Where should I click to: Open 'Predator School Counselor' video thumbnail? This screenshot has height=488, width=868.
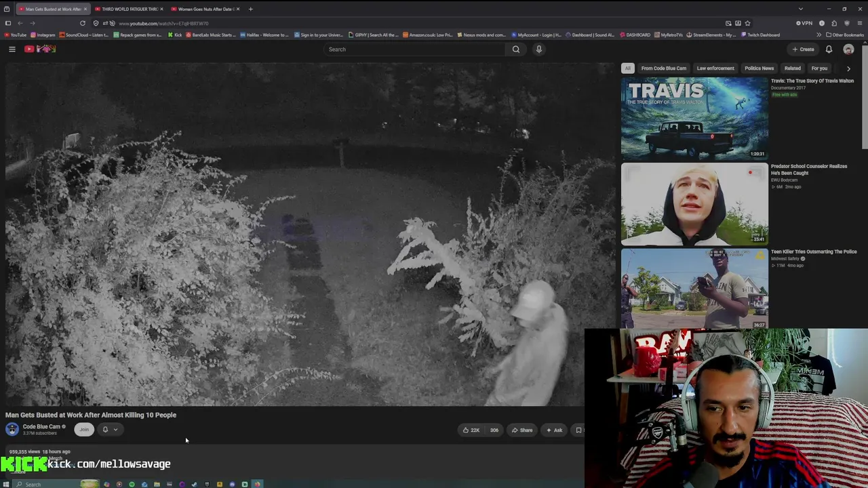pos(694,204)
